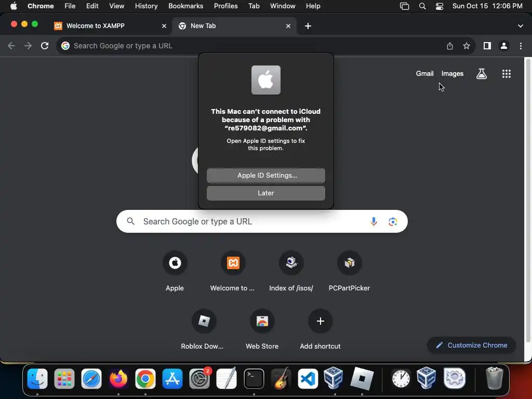This screenshot has width=532, height=399.
Task: Open App Store from the dock
Action: 172,379
